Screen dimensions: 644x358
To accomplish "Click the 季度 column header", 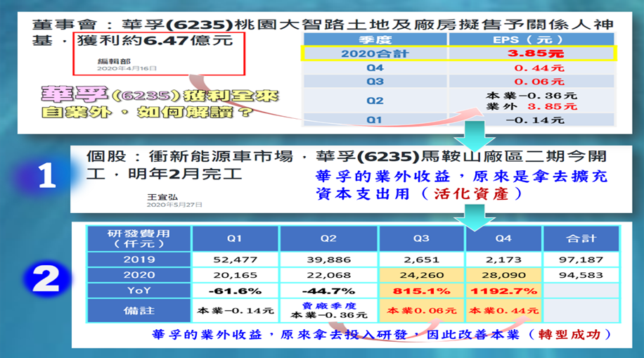I will tap(374, 39).
